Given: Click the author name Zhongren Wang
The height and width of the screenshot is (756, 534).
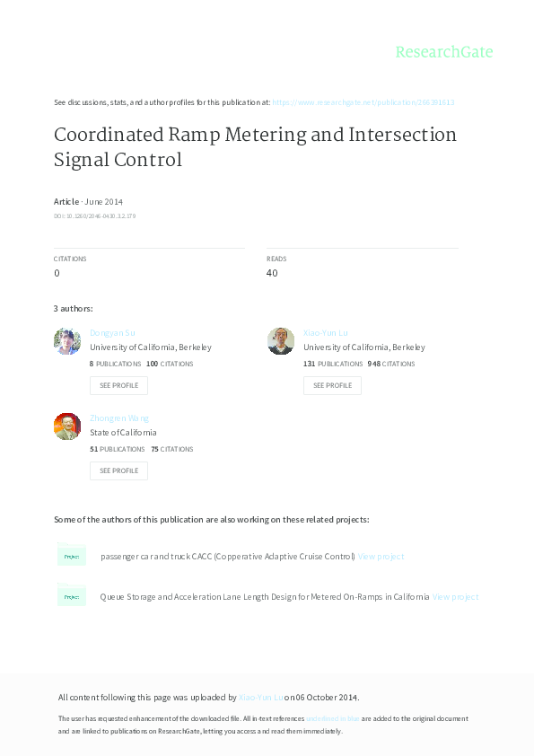Looking at the screenshot, I should (x=119, y=418).
